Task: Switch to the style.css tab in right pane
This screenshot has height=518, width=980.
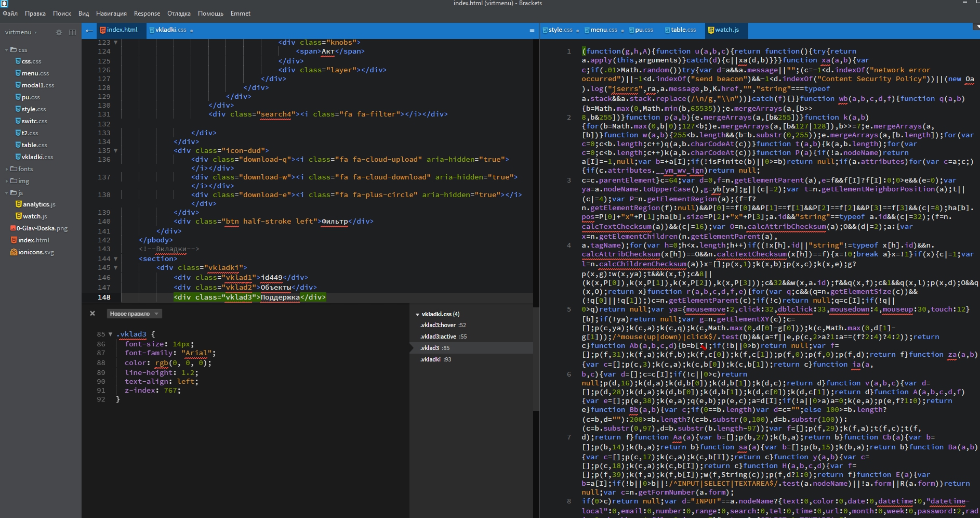Action: 560,30
